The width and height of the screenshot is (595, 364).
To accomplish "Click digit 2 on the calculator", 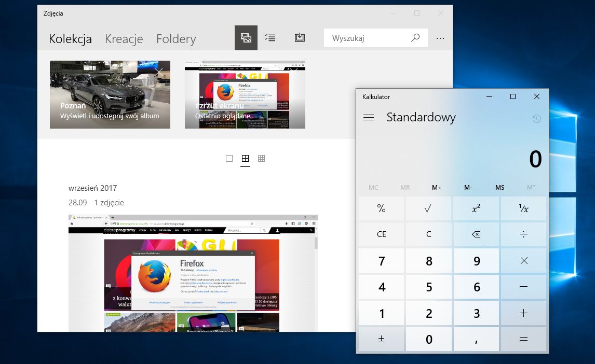I will [428, 313].
